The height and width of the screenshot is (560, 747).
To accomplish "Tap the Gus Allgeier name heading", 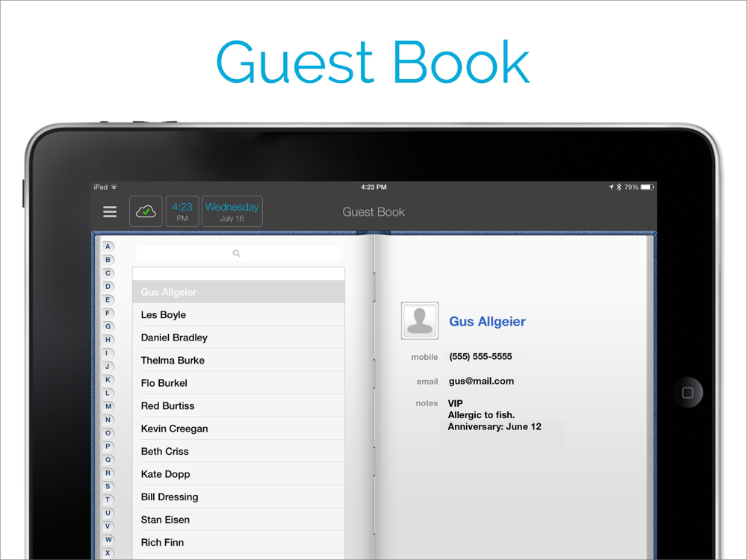I will click(487, 321).
